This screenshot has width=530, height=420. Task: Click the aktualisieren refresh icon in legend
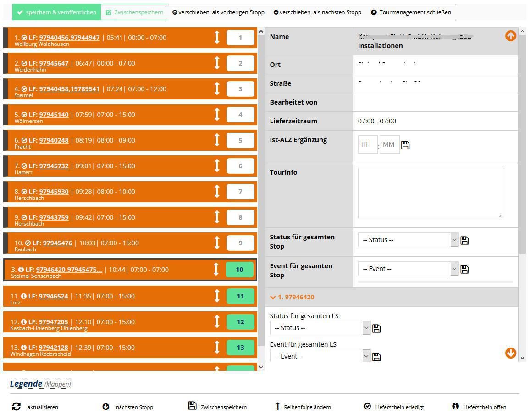pyautogui.click(x=16, y=406)
